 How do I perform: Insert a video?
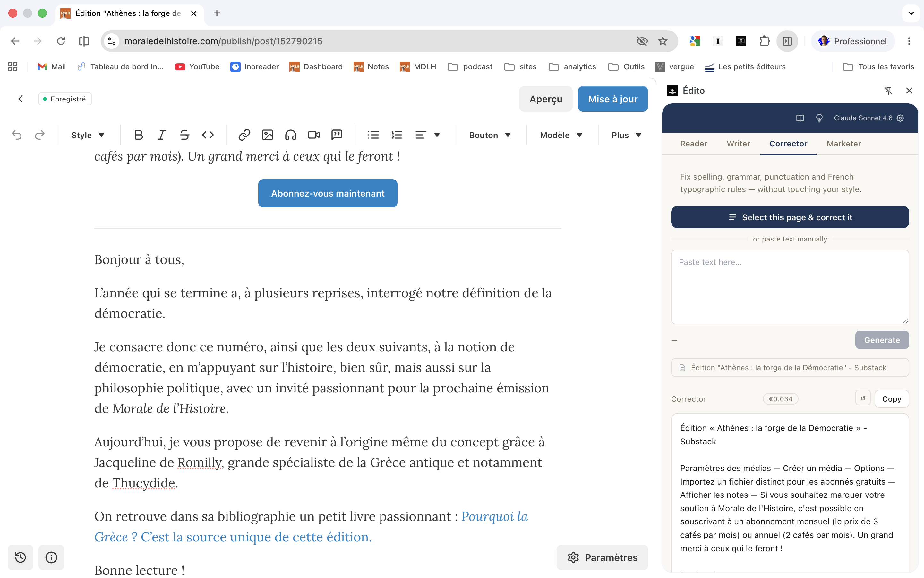[313, 135]
